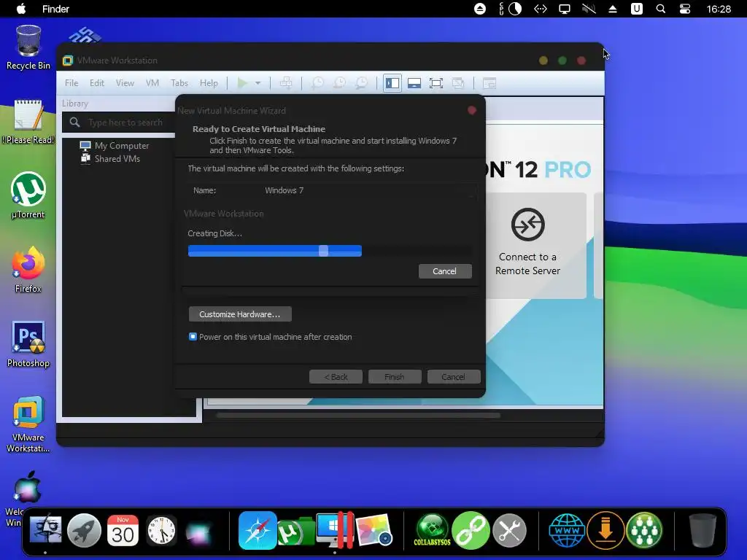Click the Spotlight search menu bar icon
The height and width of the screenshot is (560, 747).
[661, 9]
